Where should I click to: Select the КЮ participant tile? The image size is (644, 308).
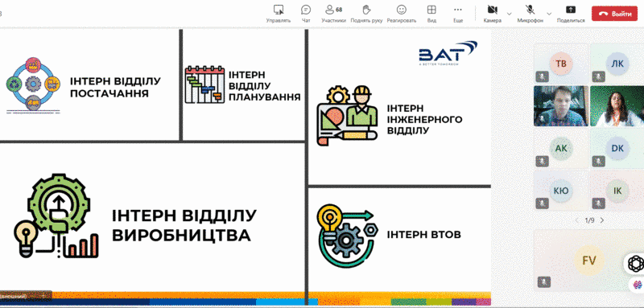pos(561,191)
